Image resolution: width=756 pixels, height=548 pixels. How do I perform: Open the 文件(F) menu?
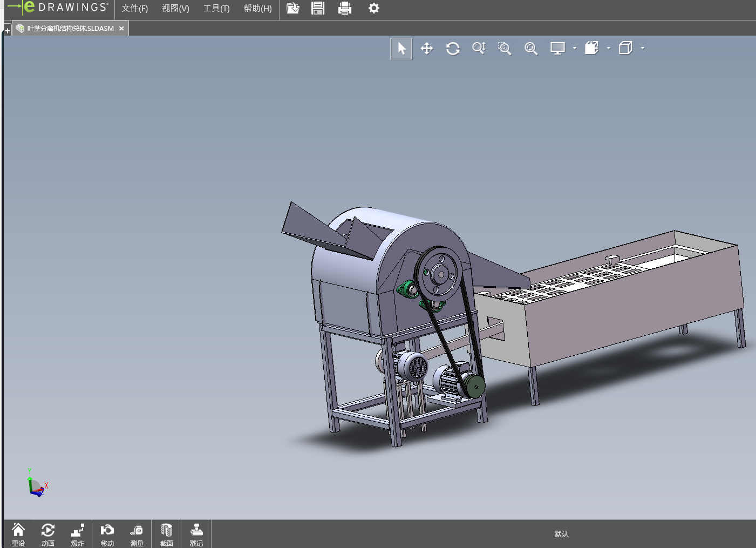[134, 9]
